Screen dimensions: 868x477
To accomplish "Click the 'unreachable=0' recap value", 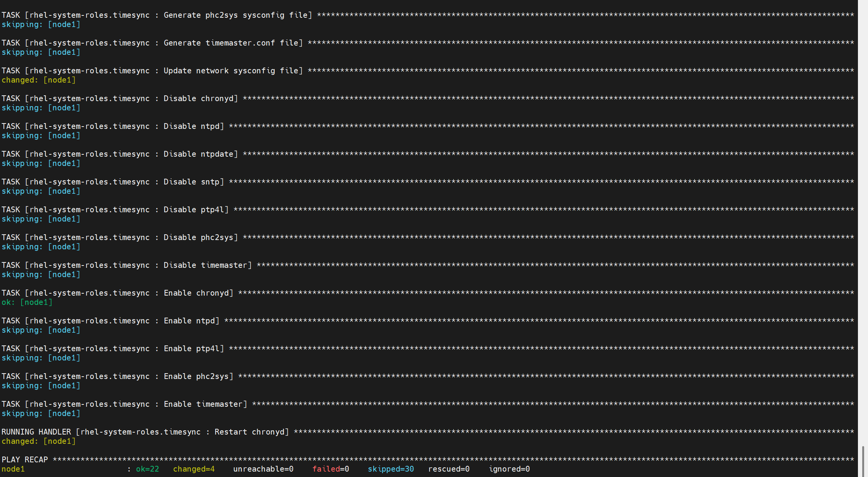I will pos(263,469).
